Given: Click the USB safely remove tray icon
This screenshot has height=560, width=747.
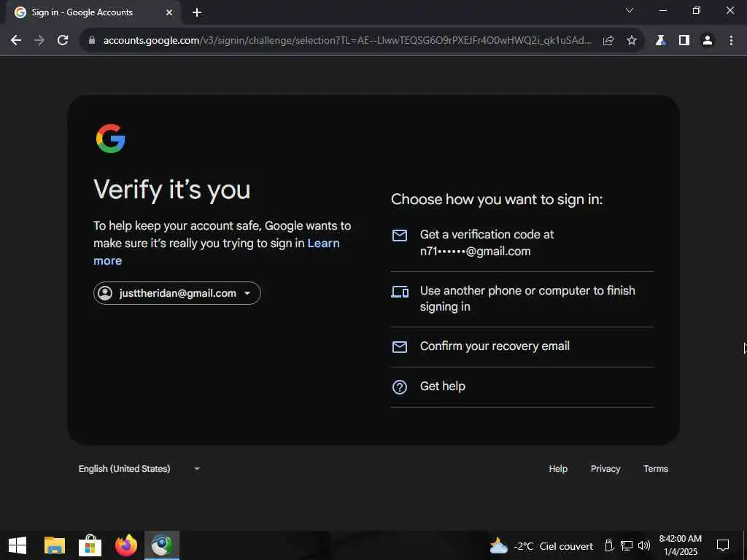Looking at the screenshot, I should (x=609, y=545).
